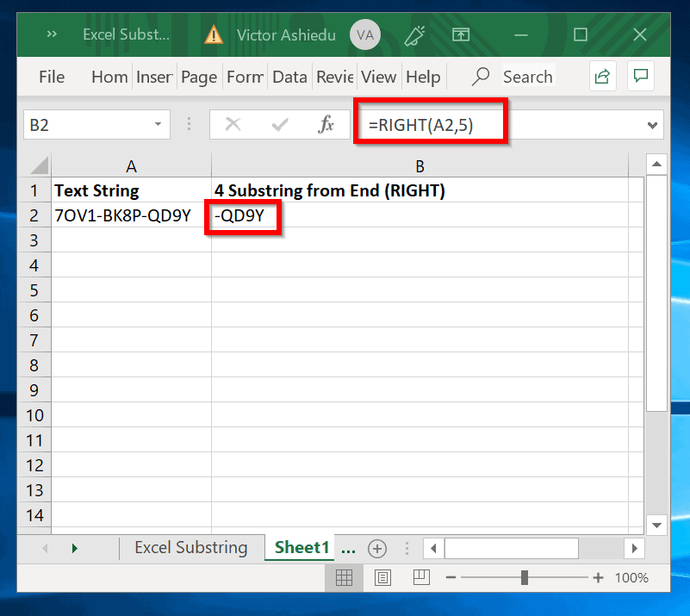The image size is (690, 616).
Task: Click the zoom slider handle
Action: pos(524,578)
